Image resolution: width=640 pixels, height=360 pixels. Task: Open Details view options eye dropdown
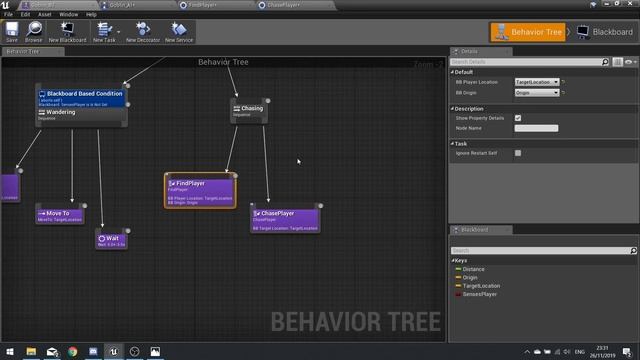point(630,62)
